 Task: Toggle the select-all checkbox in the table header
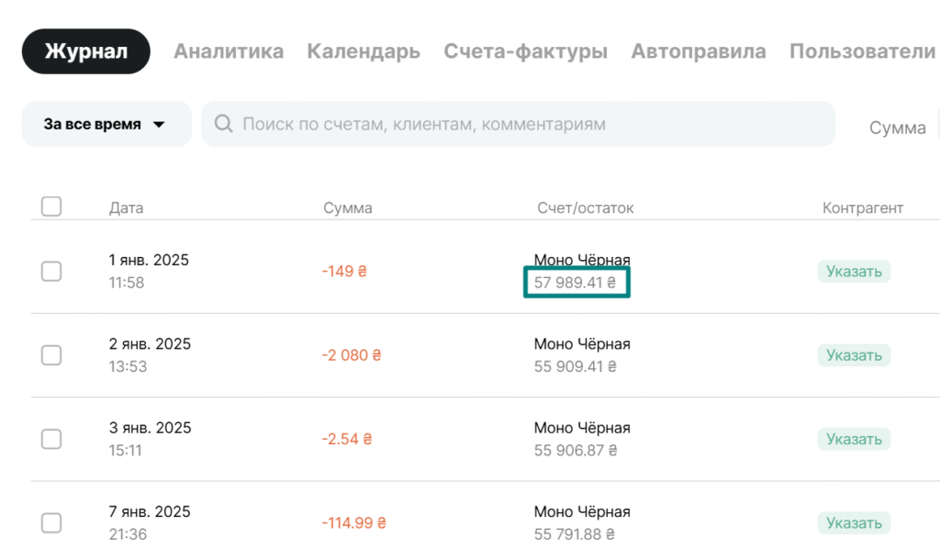(x=51, y=207)
